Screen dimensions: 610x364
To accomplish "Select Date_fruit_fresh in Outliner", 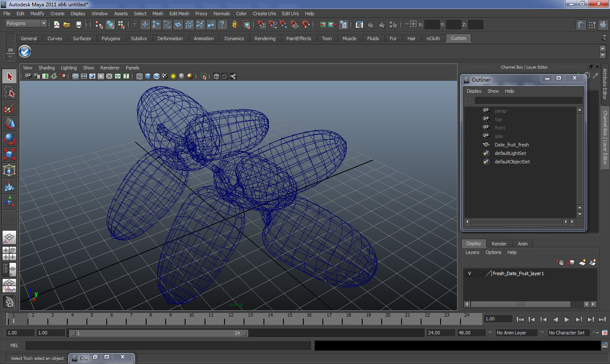I will [x=511, y=145].
